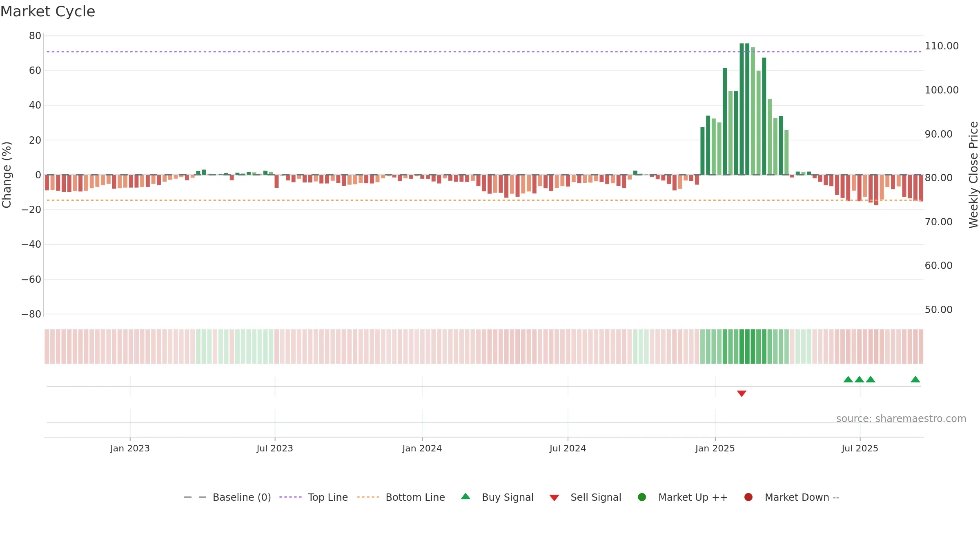This screenshot has height=551, width=980.
Task: Click the 70.00 price axis label
Action: (938, 222)
